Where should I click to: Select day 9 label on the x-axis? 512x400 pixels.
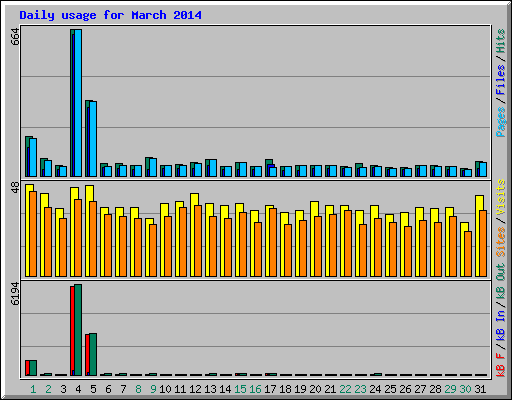point(153,389)
